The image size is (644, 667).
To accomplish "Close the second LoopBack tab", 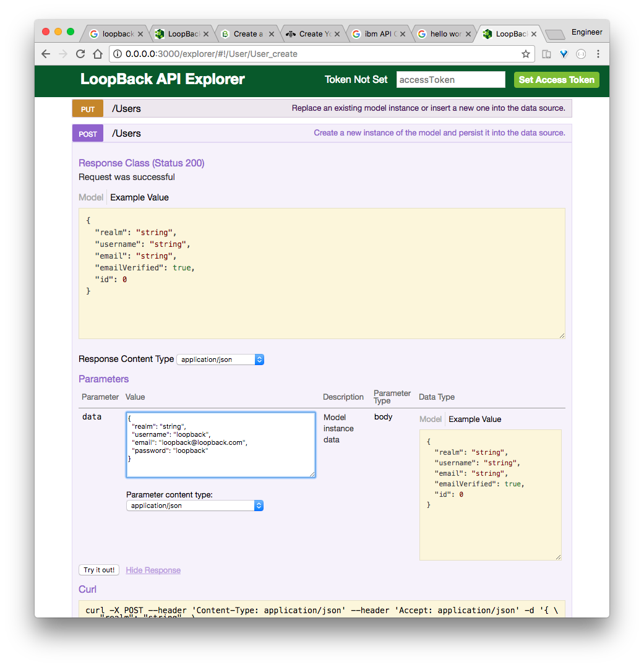I will click(x=206, y=34).
